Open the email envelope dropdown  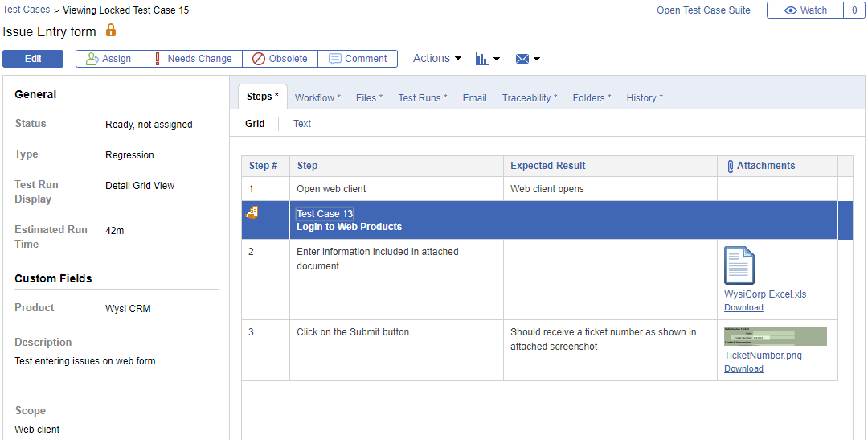coord(527,59)
